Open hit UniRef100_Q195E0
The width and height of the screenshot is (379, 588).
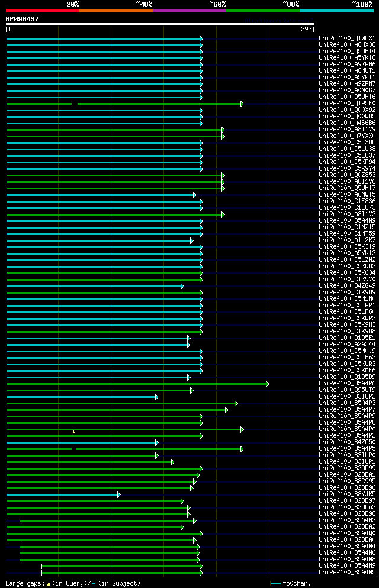(x=347, y=104)
